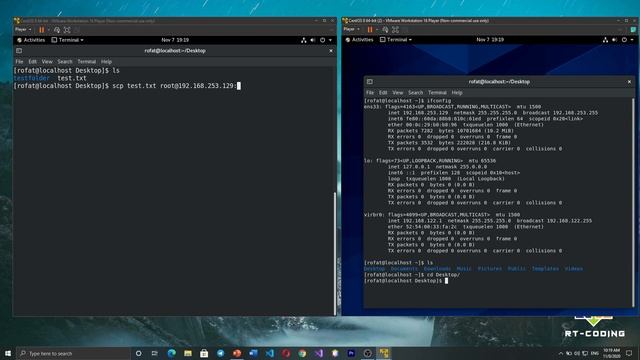Open Activities overview in left CentOS VM
640x360 pixels.
31,40
